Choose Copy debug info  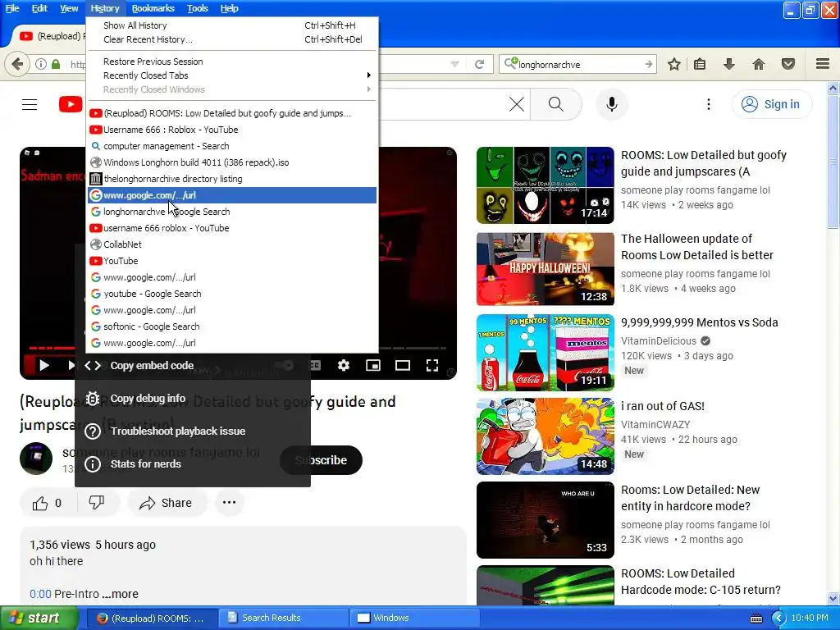[x=193, y=399]
